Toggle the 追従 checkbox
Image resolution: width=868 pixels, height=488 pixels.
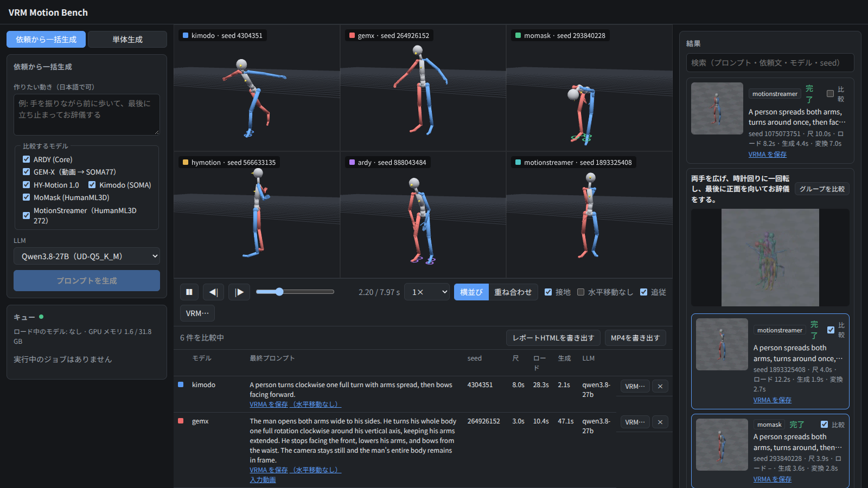point(644,292)
